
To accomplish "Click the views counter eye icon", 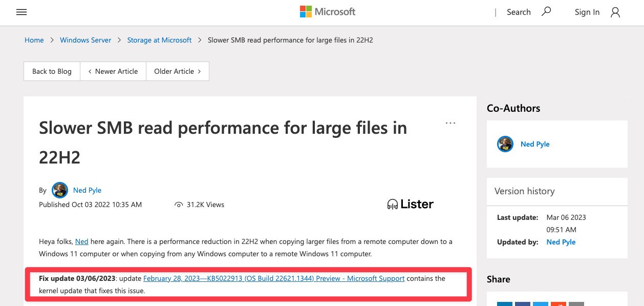I will (x=179, y=205).
